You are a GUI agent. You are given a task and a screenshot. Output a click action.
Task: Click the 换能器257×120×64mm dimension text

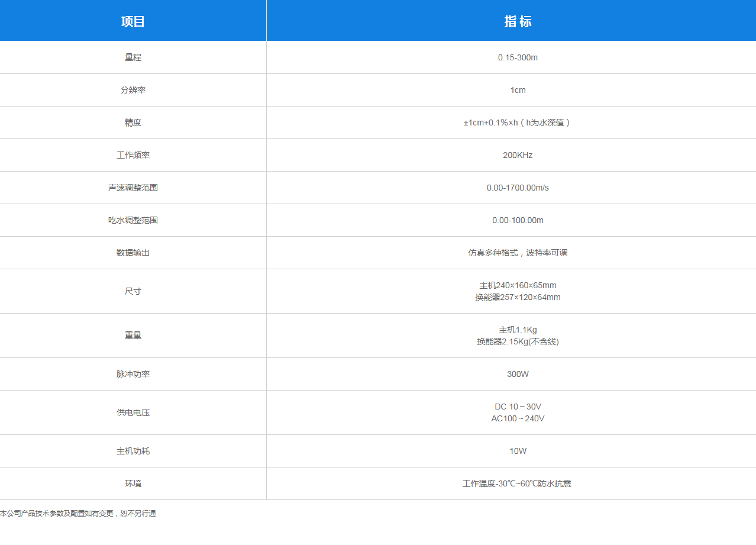pyautogui.click(x=518, y=297)
